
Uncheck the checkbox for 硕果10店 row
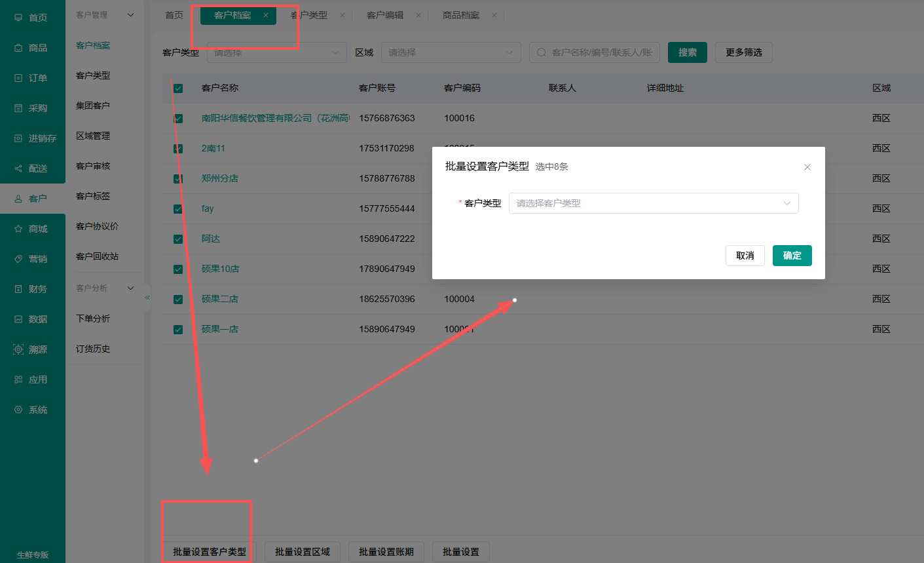[178, 269]
